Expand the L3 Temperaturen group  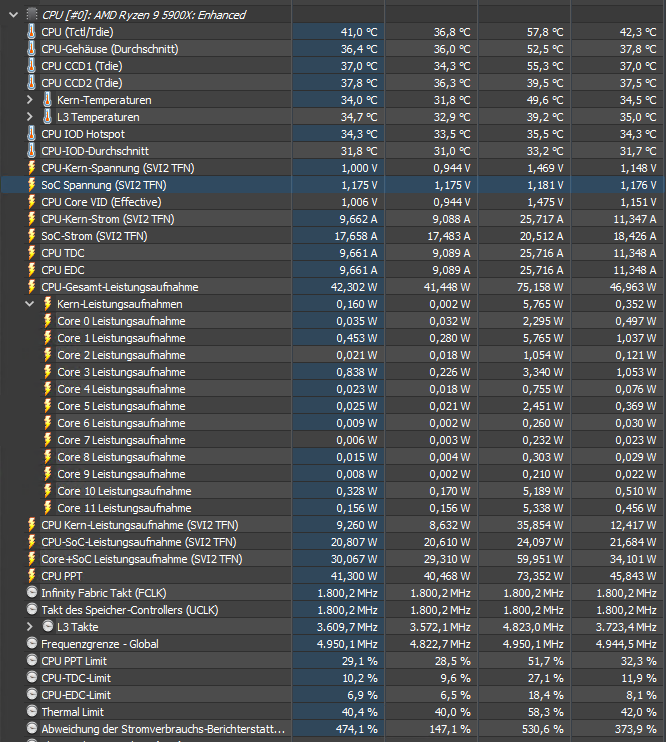tap(29, 117)
